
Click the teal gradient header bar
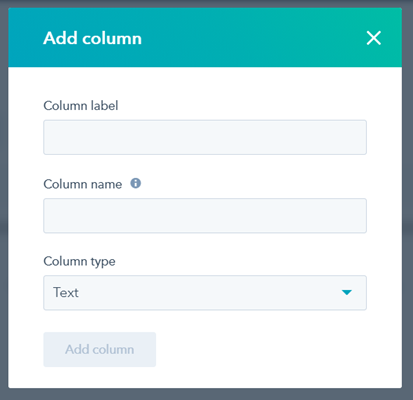pos(205,37)
